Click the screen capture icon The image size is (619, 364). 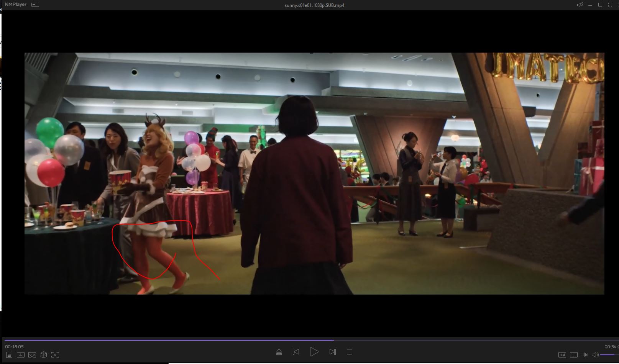[x=55, y=355]
